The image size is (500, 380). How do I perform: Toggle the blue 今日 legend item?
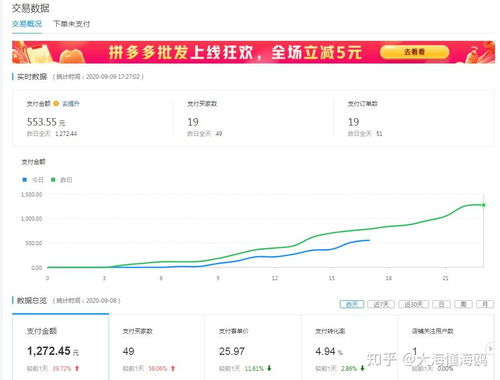pyautogui.click(x=33, y=180)
